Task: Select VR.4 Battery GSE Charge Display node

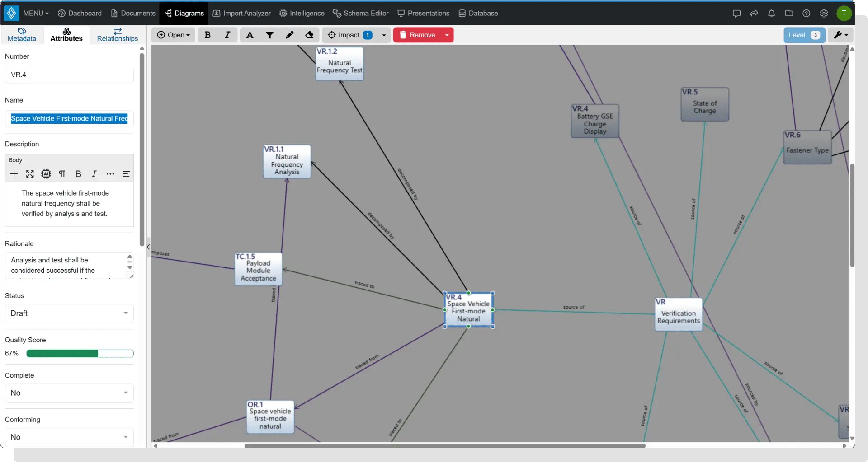Action: pos(595,121)
